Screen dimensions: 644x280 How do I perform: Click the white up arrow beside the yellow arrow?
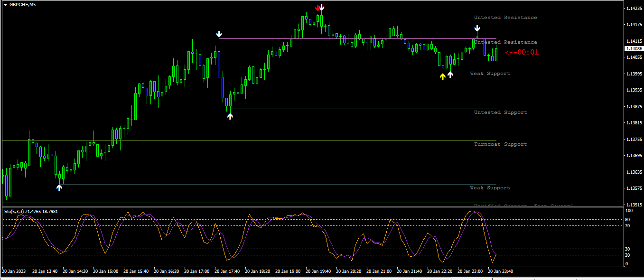click(x=450, y=74)
